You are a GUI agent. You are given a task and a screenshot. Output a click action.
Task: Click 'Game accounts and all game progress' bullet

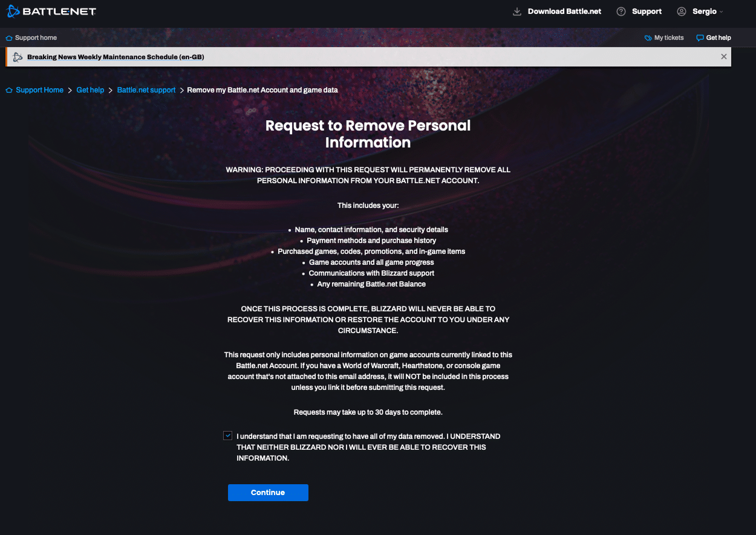tap(371, 262)
